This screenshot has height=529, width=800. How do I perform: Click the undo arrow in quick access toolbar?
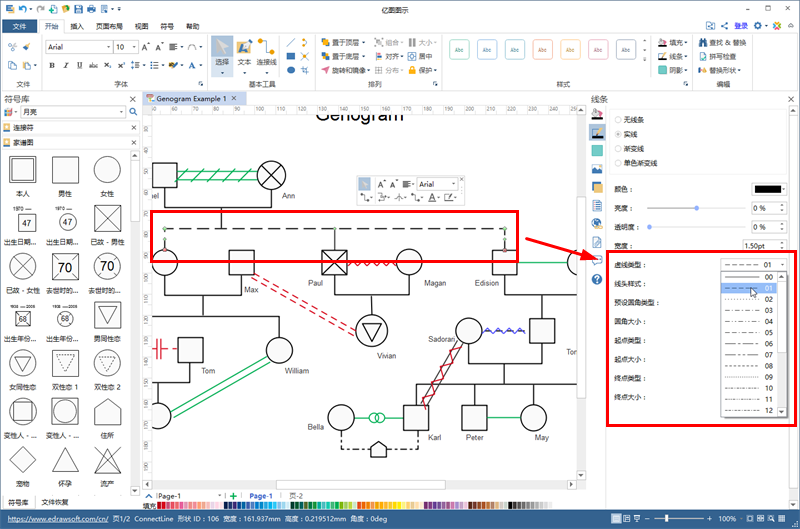22,9
